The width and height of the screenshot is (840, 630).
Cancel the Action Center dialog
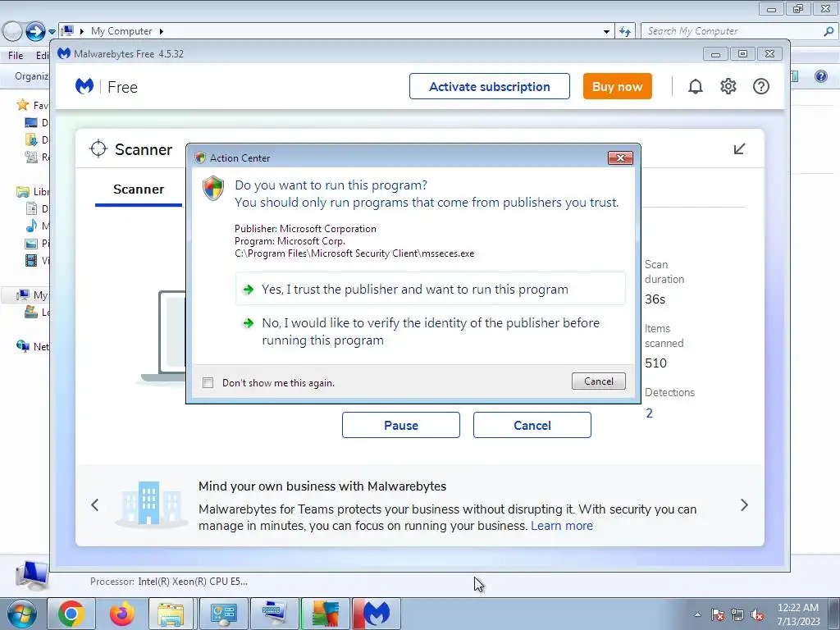[x=598, y=381]
